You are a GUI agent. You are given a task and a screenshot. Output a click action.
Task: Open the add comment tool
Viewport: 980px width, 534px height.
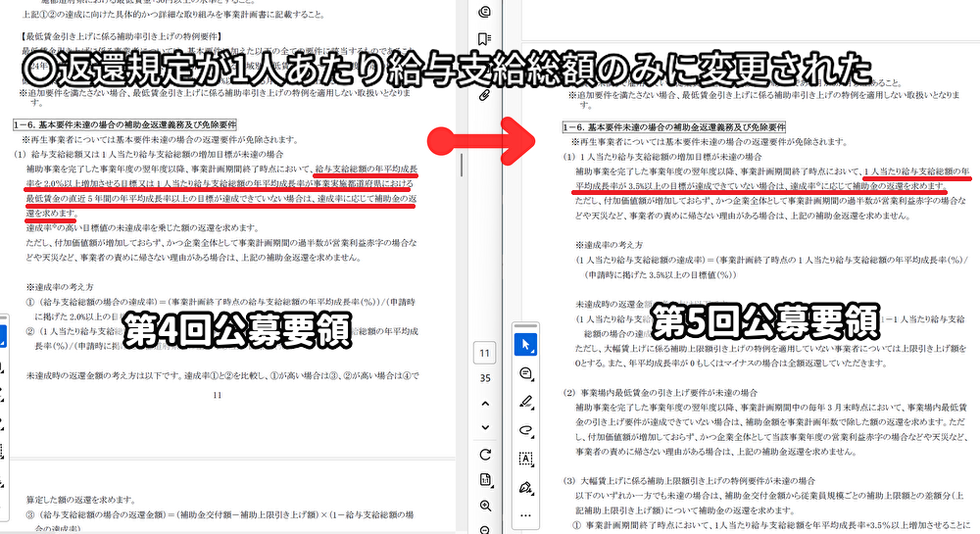tap(525, 373)
